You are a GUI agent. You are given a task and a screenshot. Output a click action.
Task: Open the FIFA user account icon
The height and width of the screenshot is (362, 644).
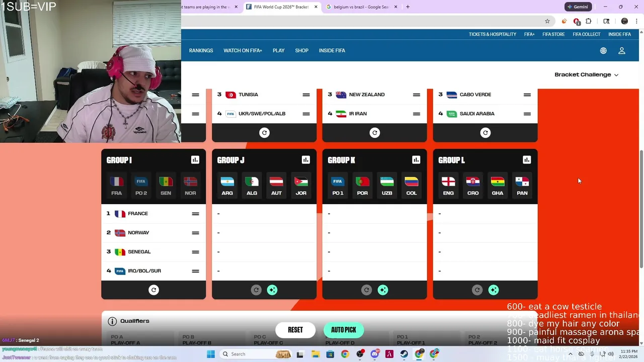tap(622, 51)
